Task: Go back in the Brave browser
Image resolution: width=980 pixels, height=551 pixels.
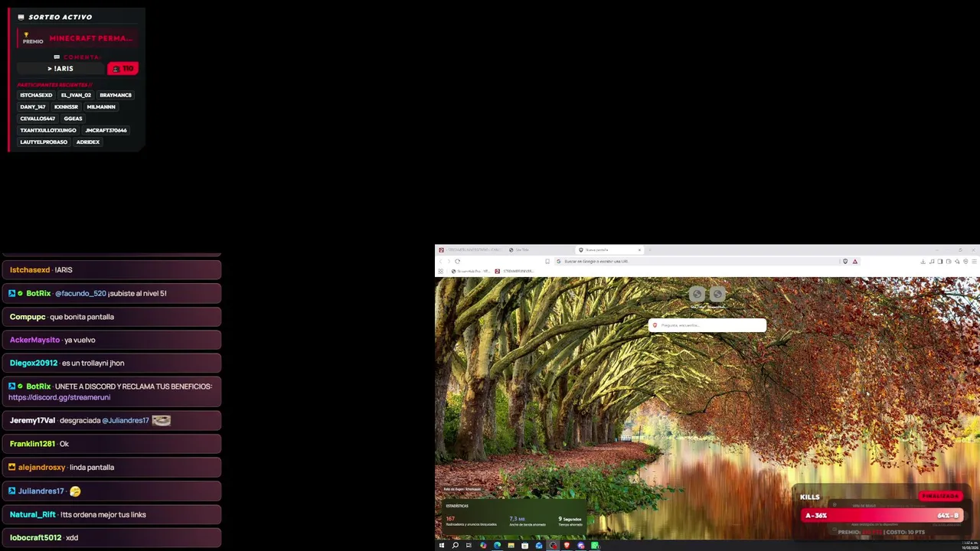Action: [x=440, y=262]
